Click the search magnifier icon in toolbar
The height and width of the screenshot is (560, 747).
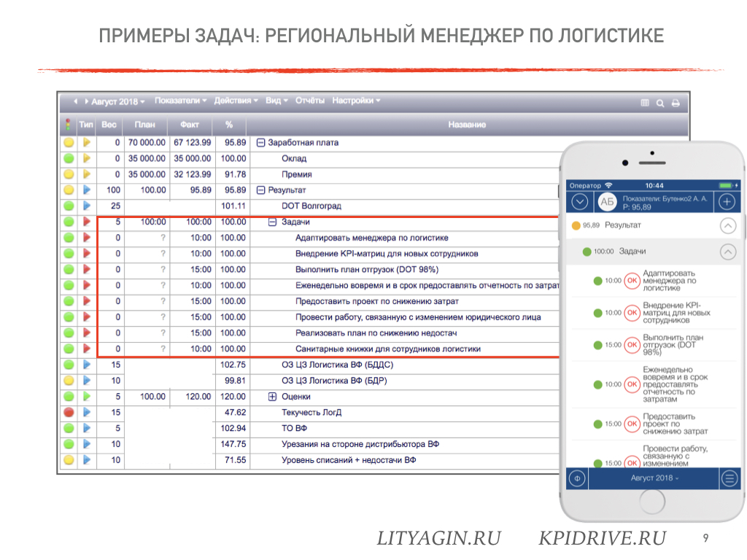[x=659, y=104]
